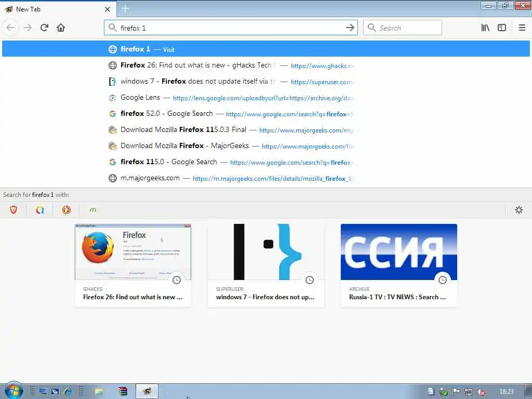Reload the current page

[44, 28]
